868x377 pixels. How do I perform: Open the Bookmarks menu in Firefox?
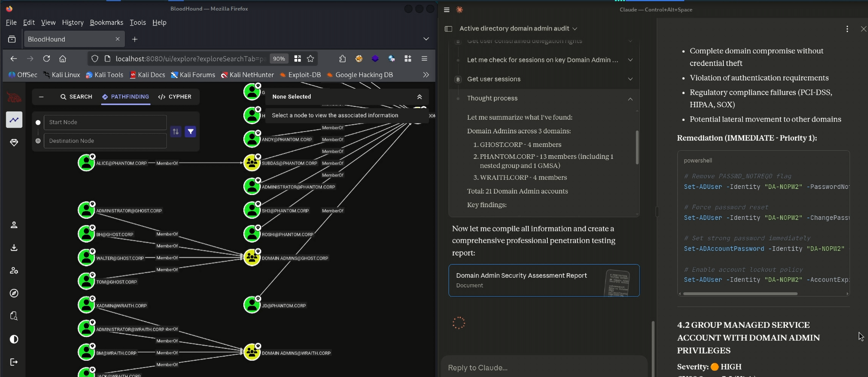pyautogui.click(x=106, y=22)
